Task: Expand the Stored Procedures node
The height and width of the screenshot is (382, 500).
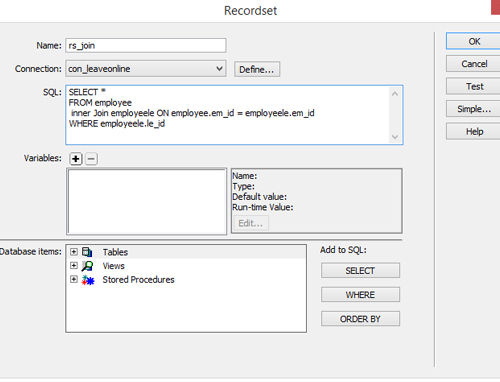Action: (74, 279)
